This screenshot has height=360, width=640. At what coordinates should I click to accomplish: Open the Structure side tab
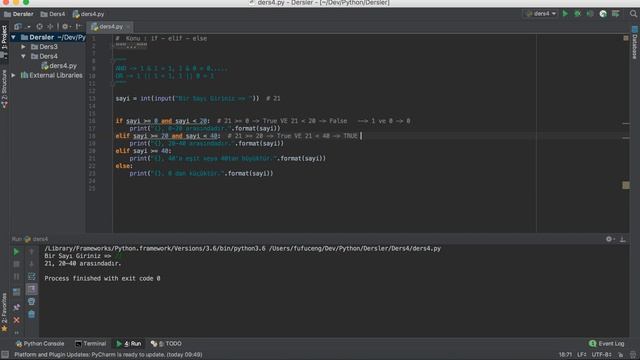(x=4, y=88)
